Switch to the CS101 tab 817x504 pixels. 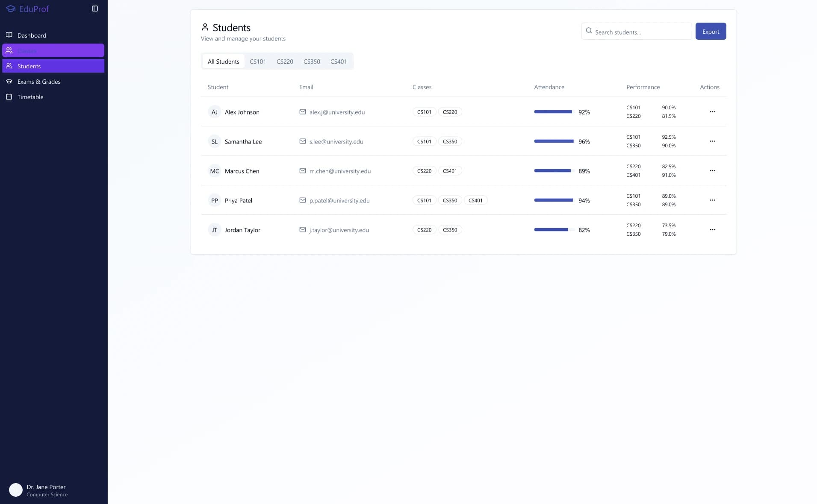[258, 61]
